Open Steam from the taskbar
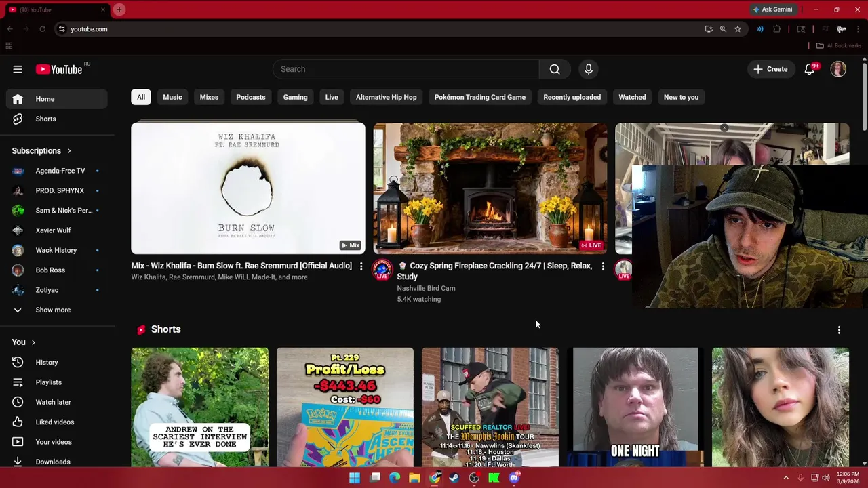 click(x=454, y=478)
